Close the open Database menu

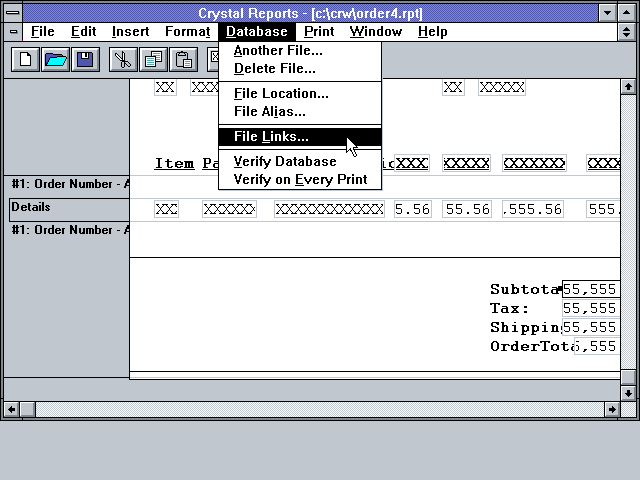point(256,31)
